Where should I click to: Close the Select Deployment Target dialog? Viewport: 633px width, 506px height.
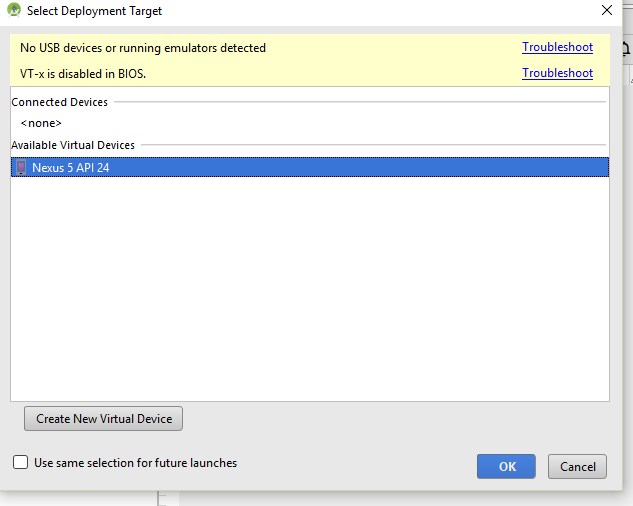pyautogui.click(x=607, y=10)
